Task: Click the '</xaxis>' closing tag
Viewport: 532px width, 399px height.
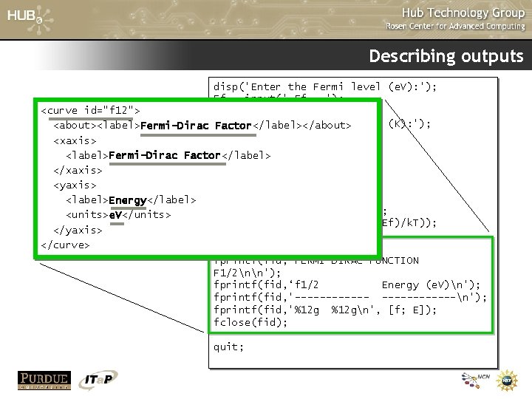Action: point(78,171)
